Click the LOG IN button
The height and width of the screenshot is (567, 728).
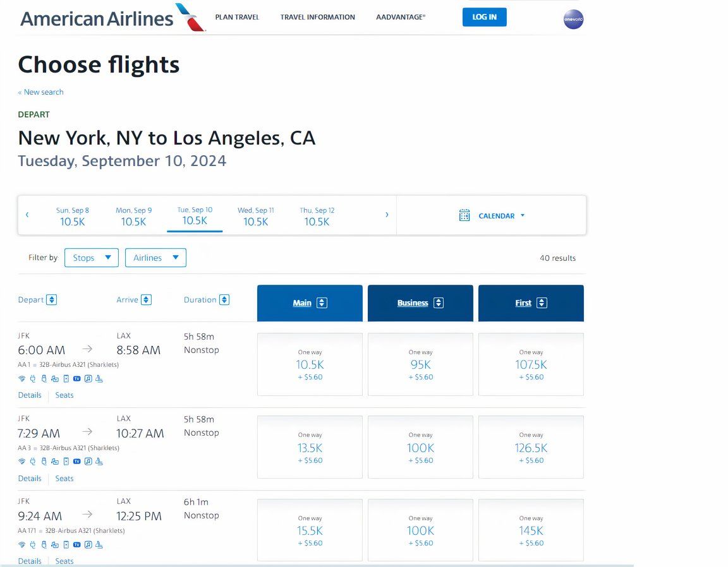[484, 17]
